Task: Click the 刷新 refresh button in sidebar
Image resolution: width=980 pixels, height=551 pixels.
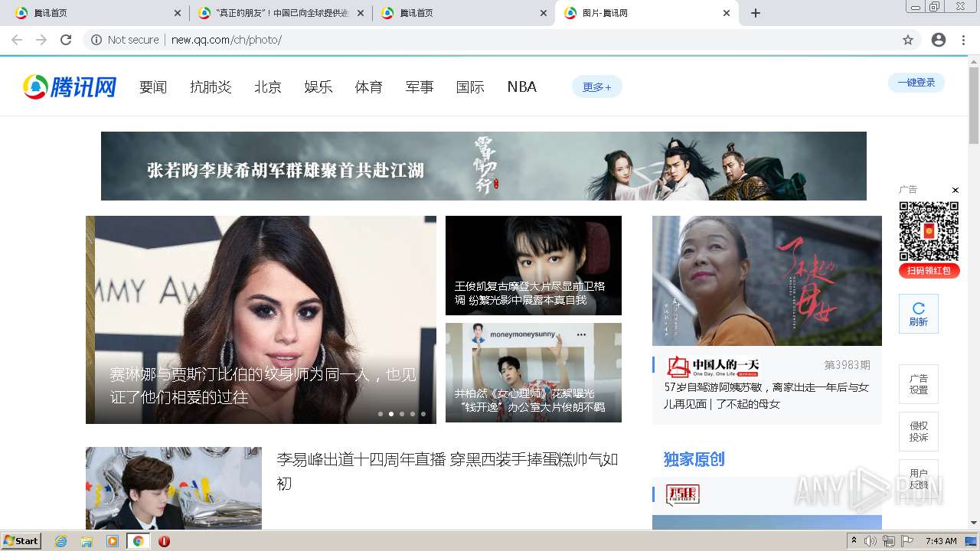Action: point(919,314)
